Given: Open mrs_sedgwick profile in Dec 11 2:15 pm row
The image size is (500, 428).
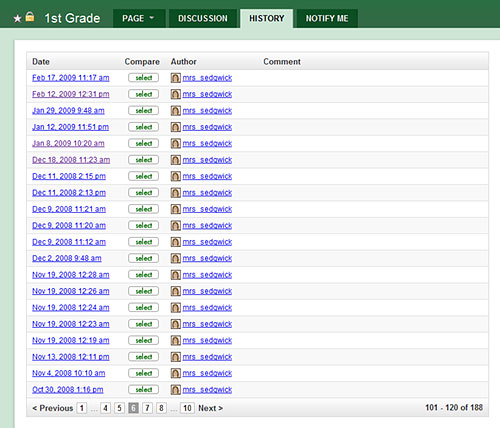Looking at the screenshot, I should click(x=207, y=176).
